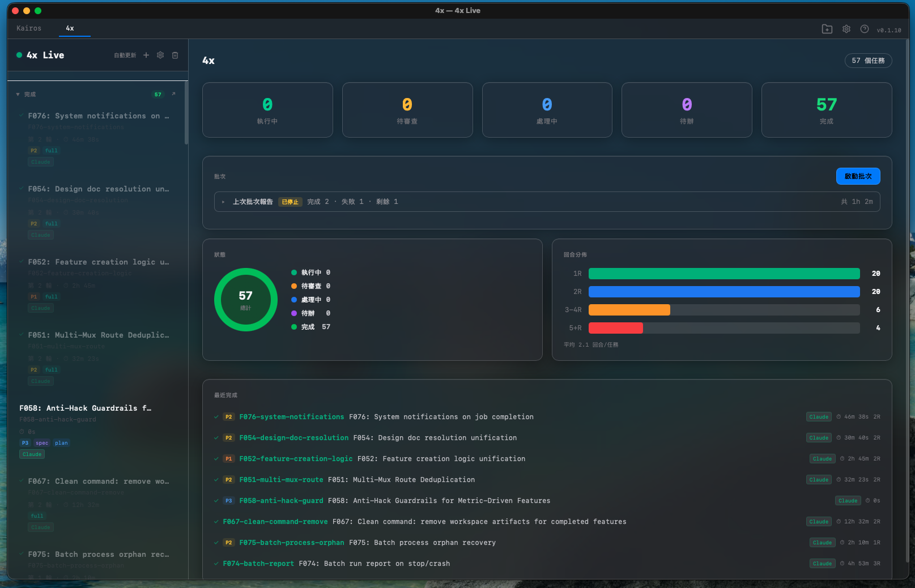
Task: Click P2 badge on F076-system-notifications row
Action: point(228,417)
